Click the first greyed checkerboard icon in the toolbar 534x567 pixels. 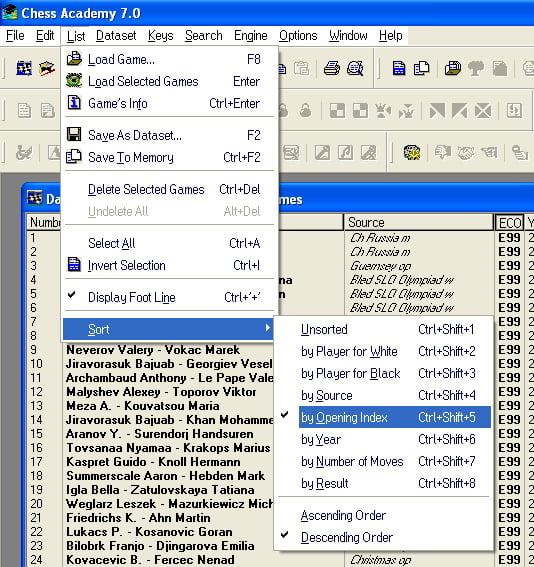pyautogui.click(x=337, y=111)
